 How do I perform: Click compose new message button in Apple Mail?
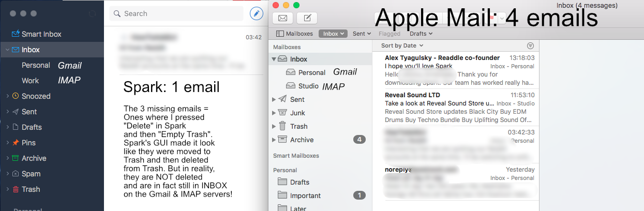307,18
